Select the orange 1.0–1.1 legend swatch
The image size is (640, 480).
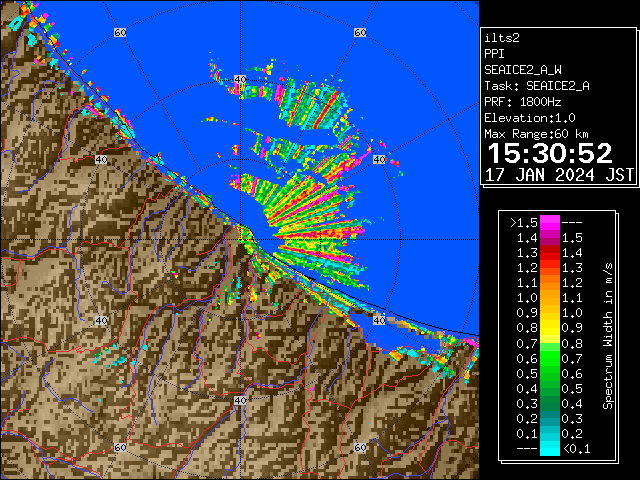point(549,298)
